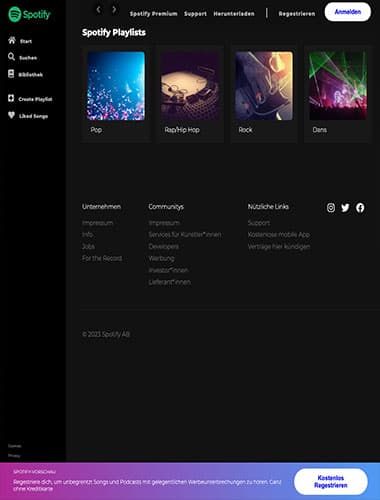Click the Nützliche Links footer heading
The image size is (380, 500).
tap(268, 207)
